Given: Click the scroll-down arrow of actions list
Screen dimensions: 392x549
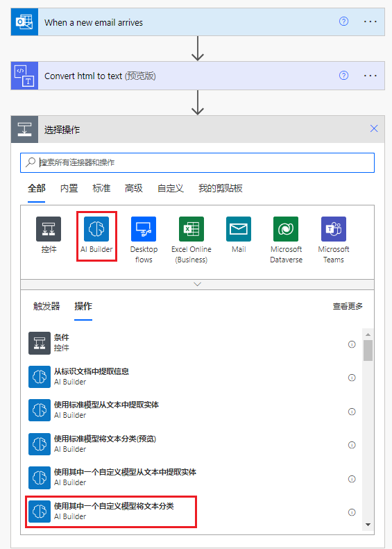Looking at the screenshot, I should [368, 525].
